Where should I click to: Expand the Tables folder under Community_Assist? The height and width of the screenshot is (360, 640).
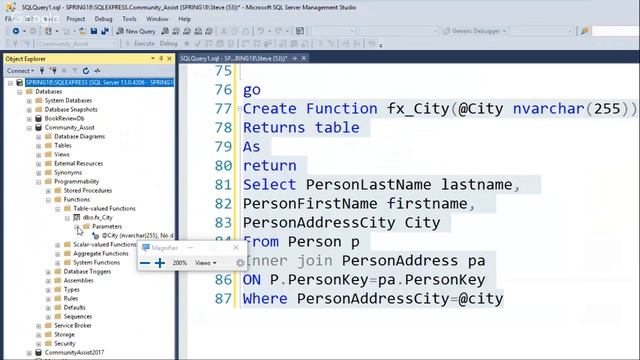tap(39, 146)
